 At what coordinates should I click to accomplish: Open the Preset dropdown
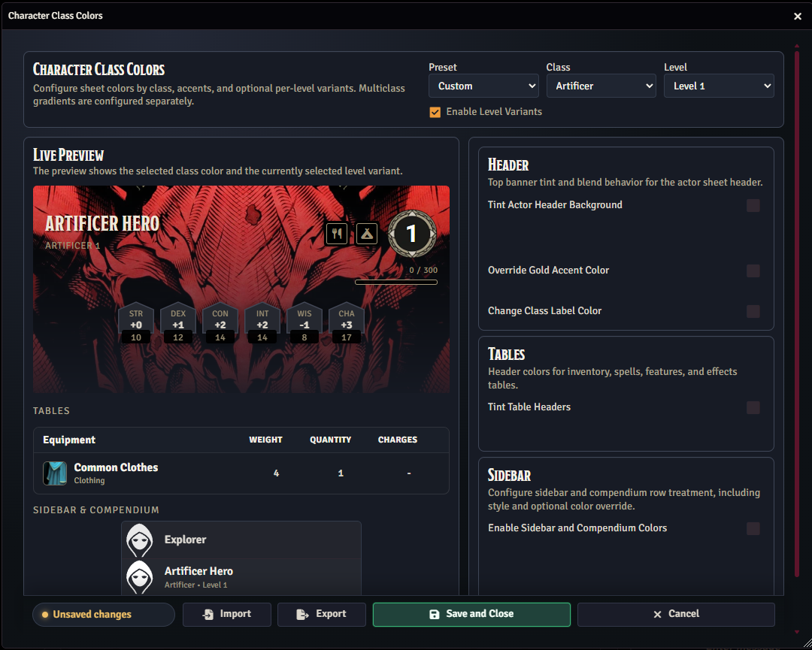click(x=483, y=86)
